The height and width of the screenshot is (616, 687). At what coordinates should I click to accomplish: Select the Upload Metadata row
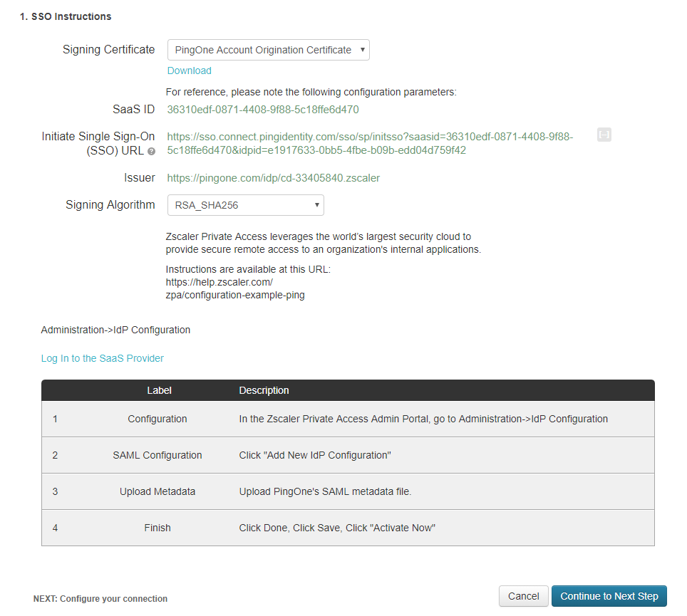(x=347, y=491)
